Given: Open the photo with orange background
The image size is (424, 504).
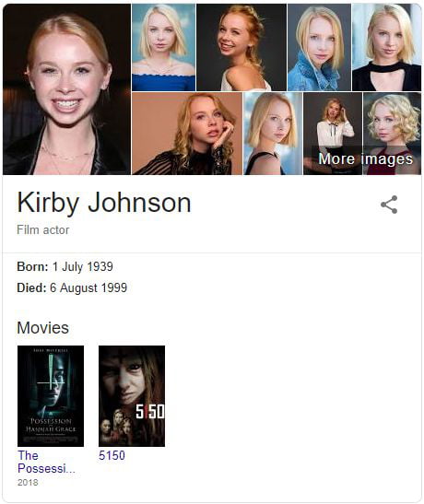Looking at the screenshot, I should (x=187, y=134).
